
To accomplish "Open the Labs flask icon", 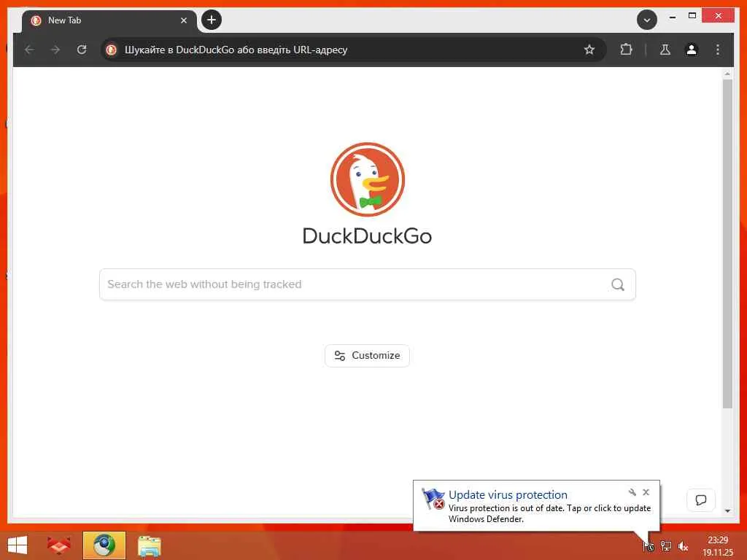I will (665, 50).
